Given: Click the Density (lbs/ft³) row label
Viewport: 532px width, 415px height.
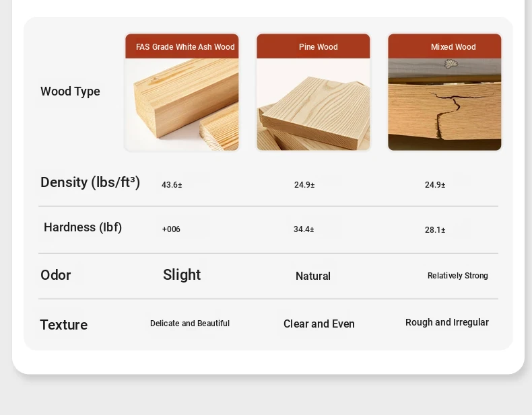Looking at the screenshot, I should tap(90, 182).
